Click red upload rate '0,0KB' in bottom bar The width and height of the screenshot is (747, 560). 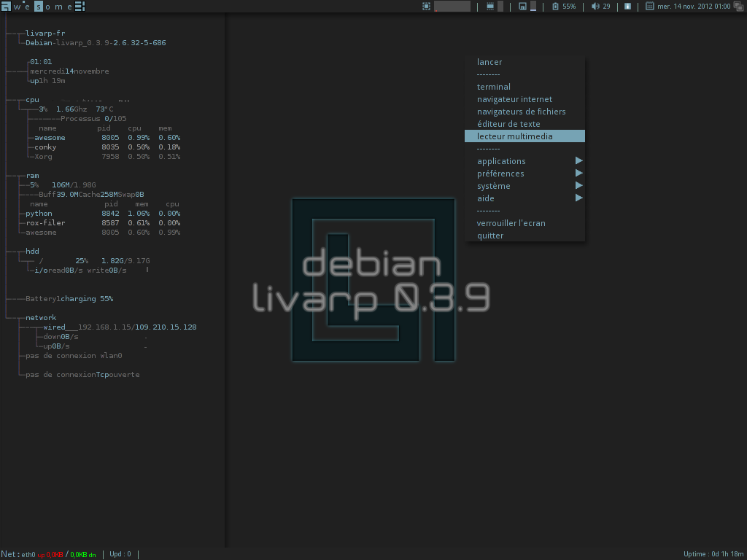point(54,555)
